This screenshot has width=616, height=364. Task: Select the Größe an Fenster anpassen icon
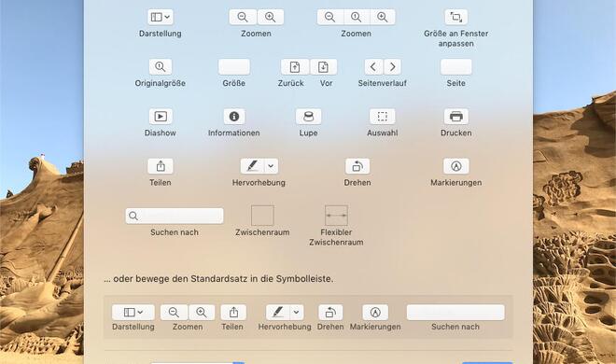coord(456,17)
